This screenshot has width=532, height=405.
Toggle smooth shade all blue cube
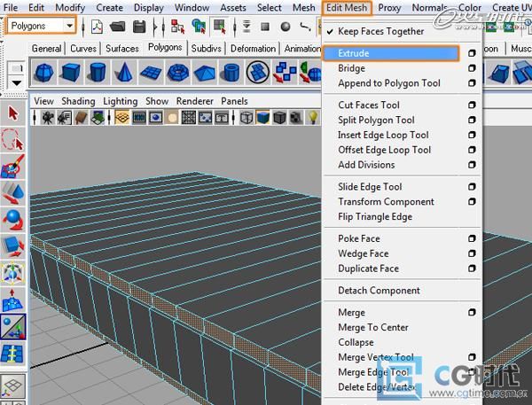(x=263, y=118)
